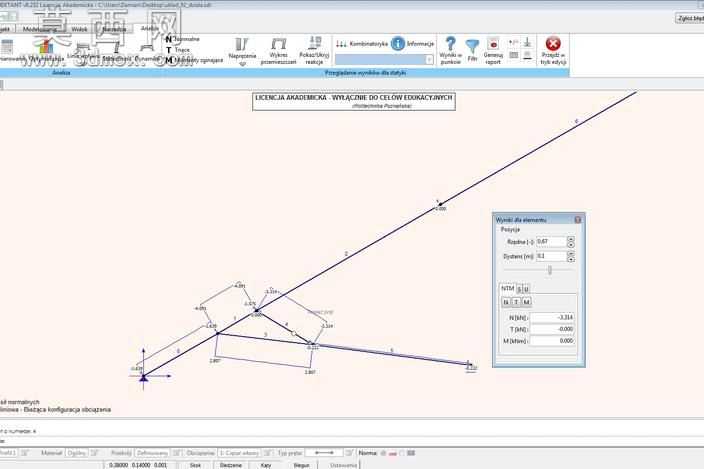The width and height of the screenshot is (704, 469).
Task: Click the blue Informacje icon
Action: pos(398,44)
